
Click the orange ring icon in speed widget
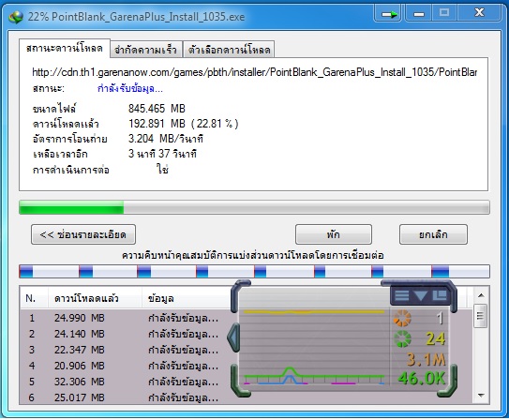click(x=402, y=318)
